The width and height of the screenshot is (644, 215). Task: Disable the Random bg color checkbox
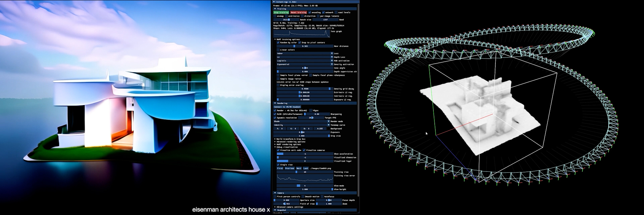click(x=278, y=43)
